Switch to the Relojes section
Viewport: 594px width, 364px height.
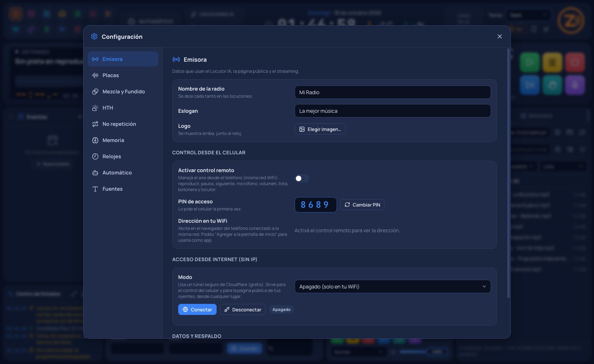click(x=123, y=156)
